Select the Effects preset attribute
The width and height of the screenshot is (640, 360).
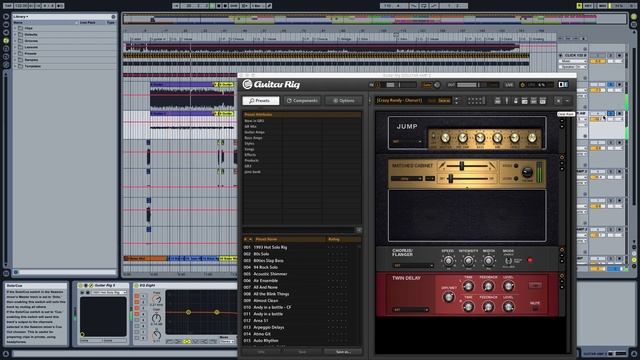(250, 155)
